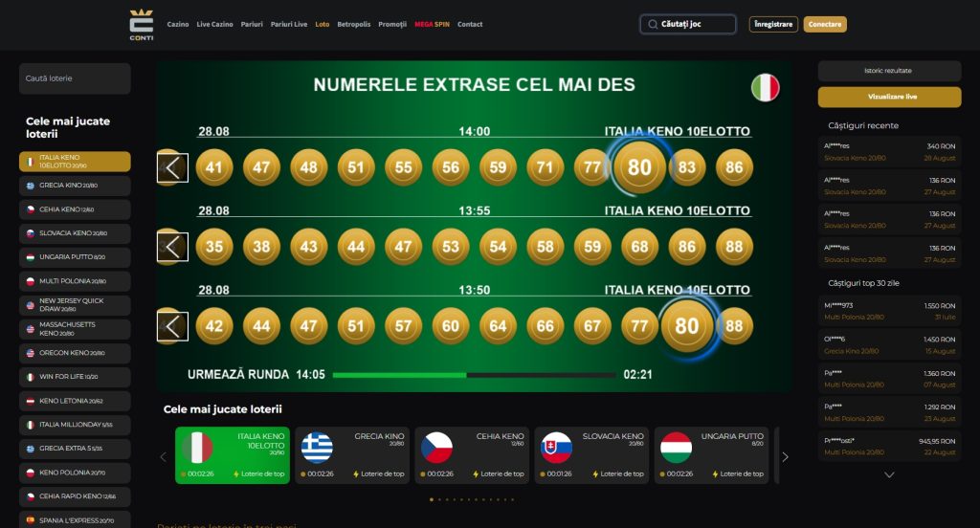Click the next round countdown progress bar
This screenshot has width=980, height=528.
pyautogui.click(x=475, y=375)
